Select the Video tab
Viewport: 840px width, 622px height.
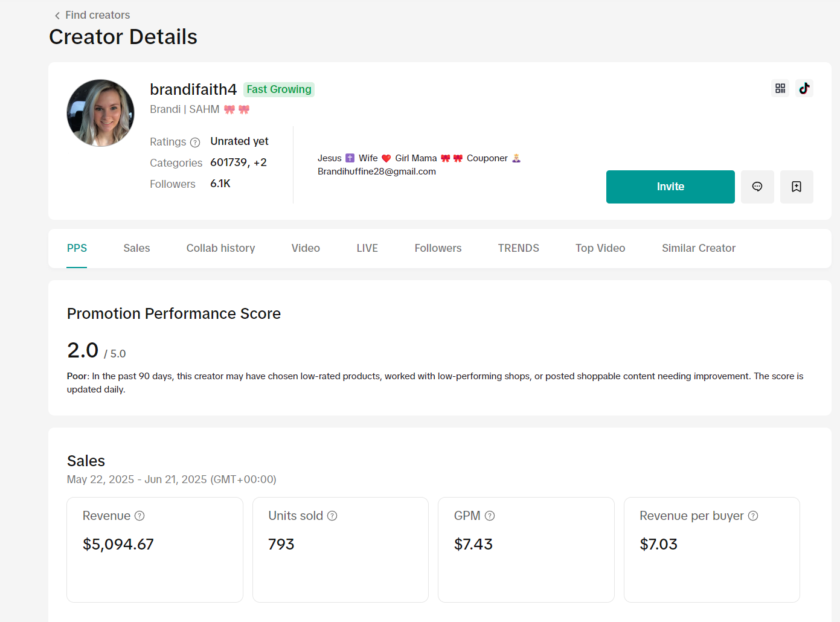[x=306, y=248]
